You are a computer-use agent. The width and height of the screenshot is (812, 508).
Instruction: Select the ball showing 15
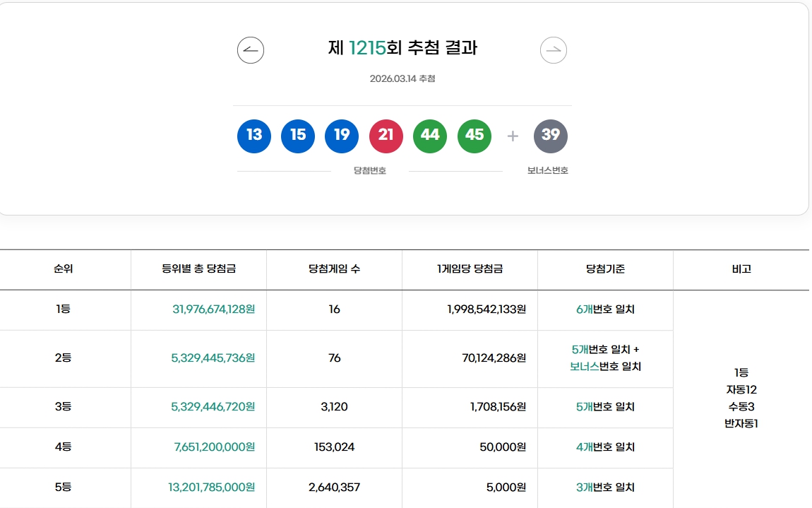pos(297,136)
